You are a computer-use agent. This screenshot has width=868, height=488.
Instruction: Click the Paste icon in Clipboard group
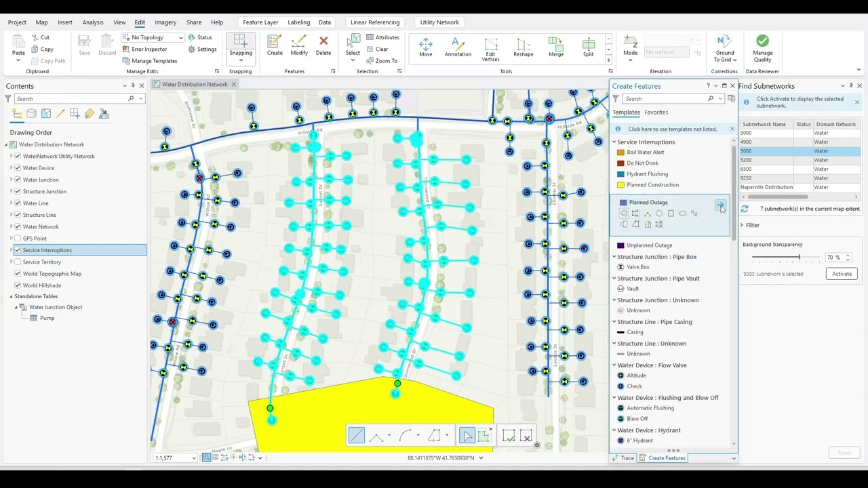tap(18, 42)
